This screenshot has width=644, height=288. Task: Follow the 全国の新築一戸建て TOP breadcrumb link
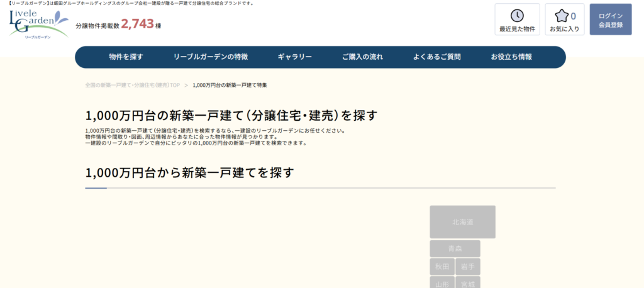(133, 85)
